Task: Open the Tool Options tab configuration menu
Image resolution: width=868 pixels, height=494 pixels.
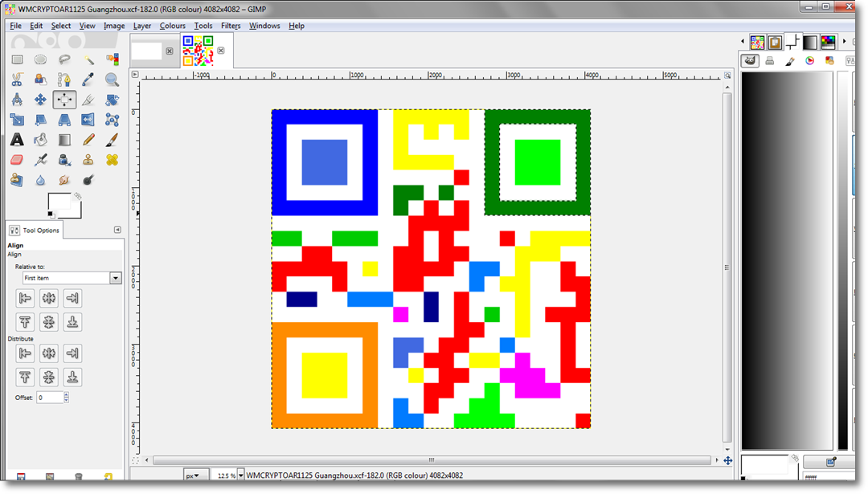Action: pyautogui.click(x=117, y=230)
